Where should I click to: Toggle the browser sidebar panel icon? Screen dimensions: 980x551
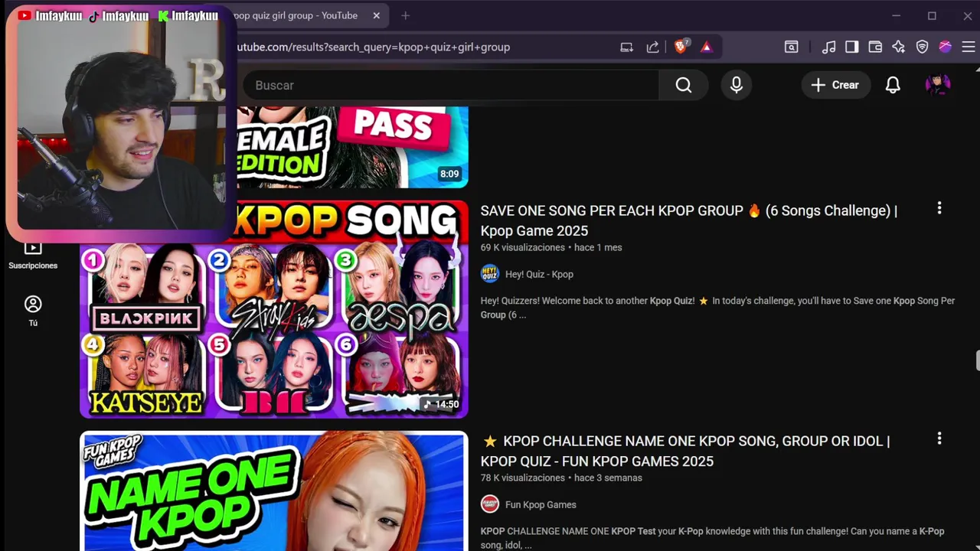coord(851,47)
